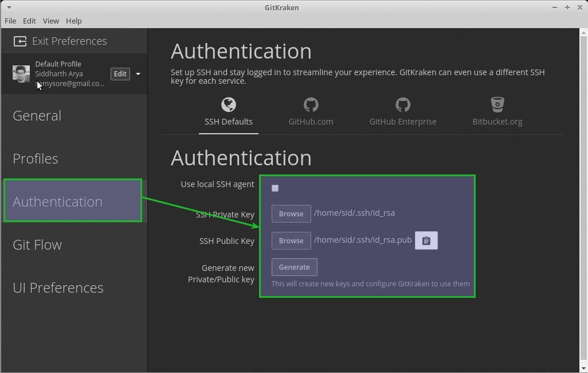Click the Default Profile label

58,64
